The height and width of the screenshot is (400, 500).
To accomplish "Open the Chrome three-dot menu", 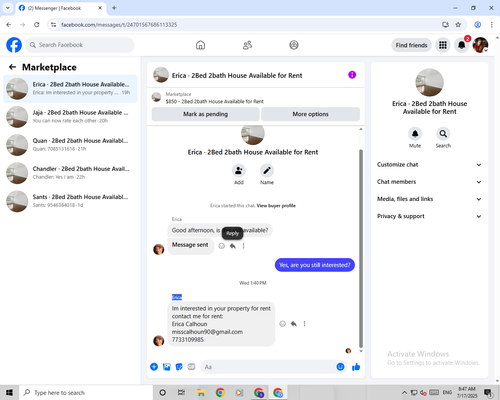I will pyautogui.click(x=492, y=25).
